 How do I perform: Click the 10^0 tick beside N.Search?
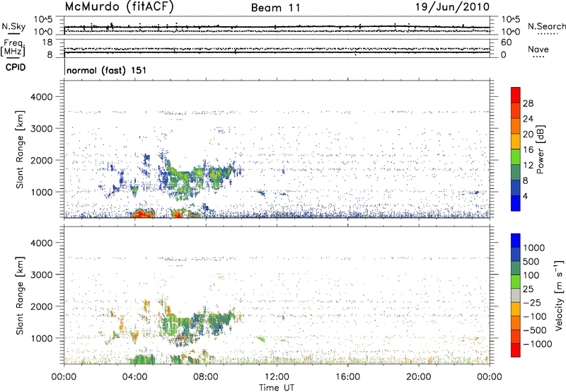click(510, 32)
